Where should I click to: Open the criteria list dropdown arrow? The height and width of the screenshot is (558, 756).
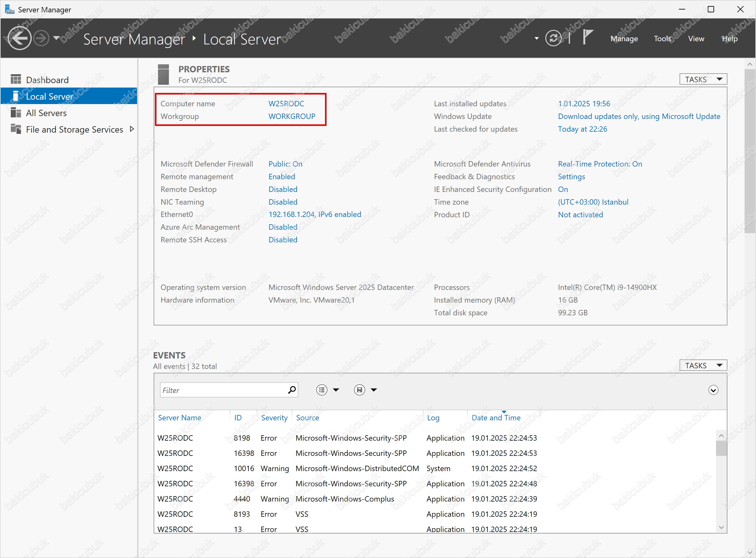point(336,390)
